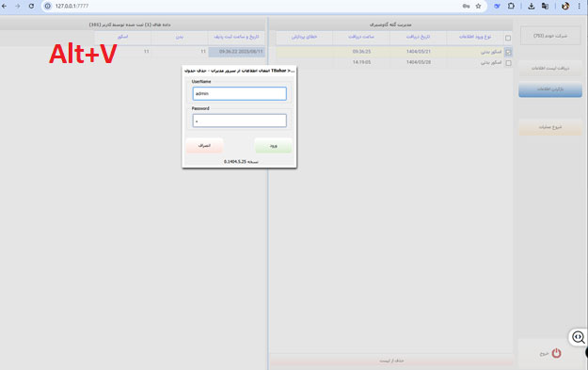Open the saved passwords key icon
This screenshot has height=370, width=588.
pyautogui.click(x=466, y=6)
